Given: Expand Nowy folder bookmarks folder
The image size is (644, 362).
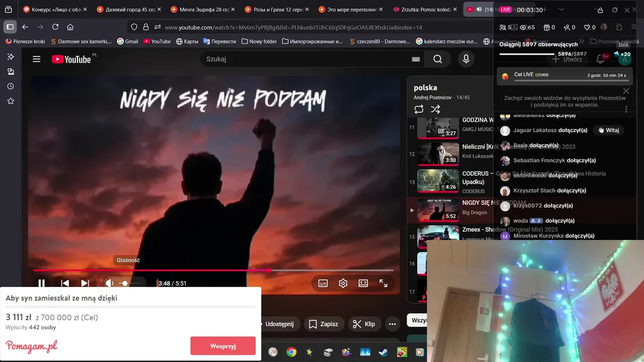Looking at the screenshot, I should 259,41.
